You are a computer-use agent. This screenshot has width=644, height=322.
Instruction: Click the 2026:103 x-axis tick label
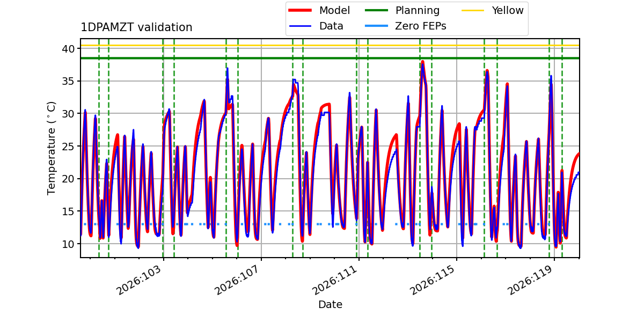point(138,279)
